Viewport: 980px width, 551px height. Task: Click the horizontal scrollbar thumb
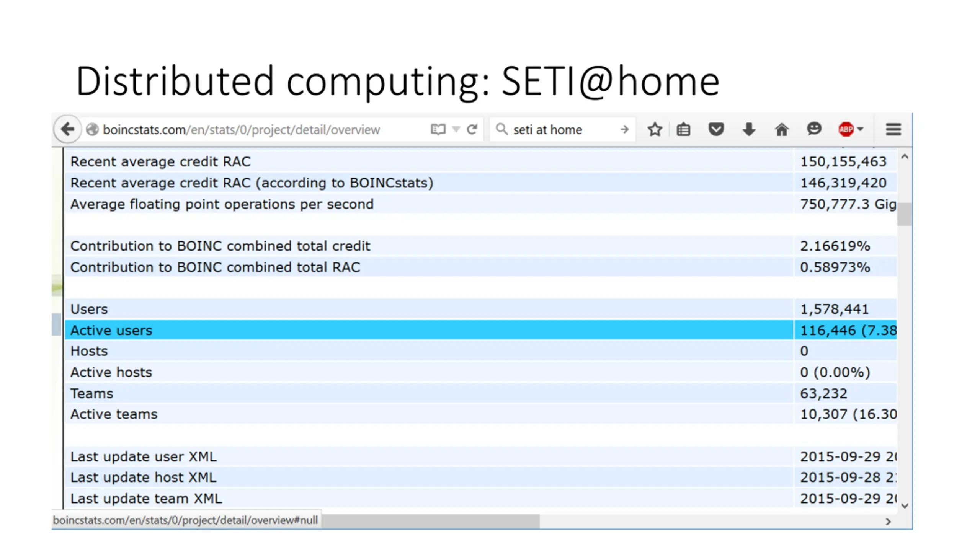click(431, 521)
